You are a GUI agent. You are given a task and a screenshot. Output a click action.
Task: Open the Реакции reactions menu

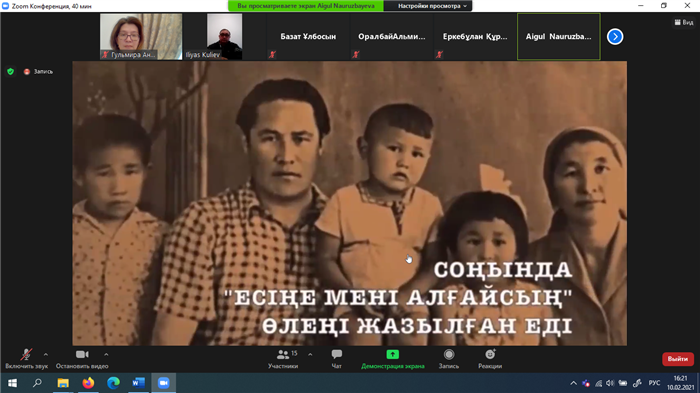tap(490, 359)
